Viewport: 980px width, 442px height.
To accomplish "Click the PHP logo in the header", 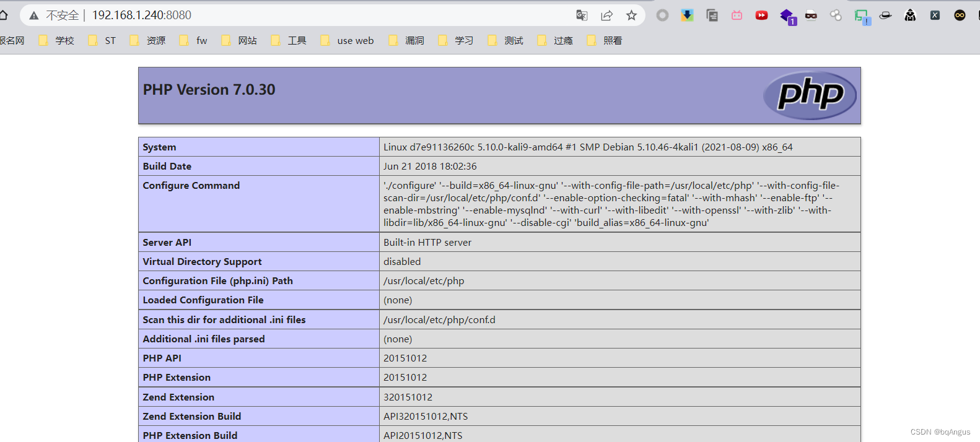I will [x=810, y=95].
